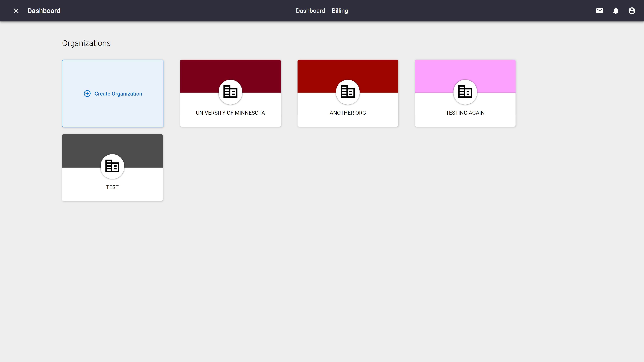Switch to the Dashboard nav tab
This screenshot has height=362, width=644.
click(x=310, y=11)
